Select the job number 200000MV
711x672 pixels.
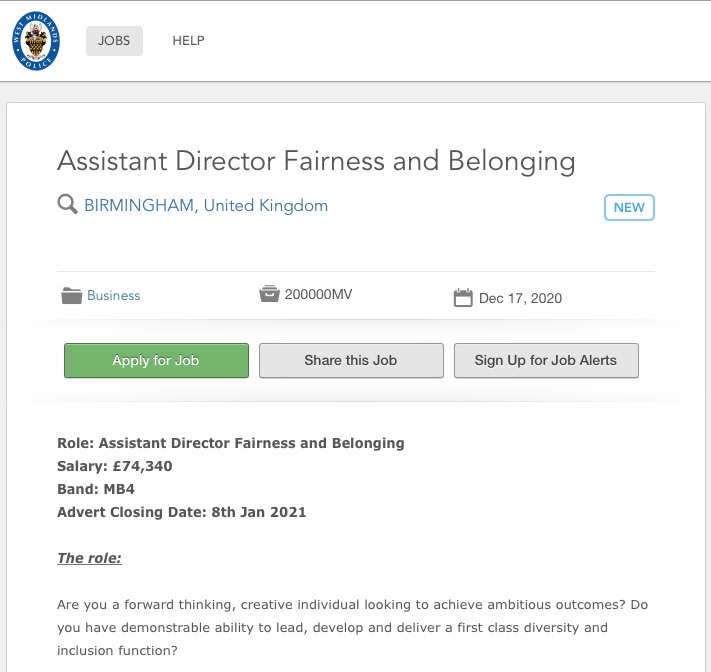pyautogui.click(x=318, y=294)
